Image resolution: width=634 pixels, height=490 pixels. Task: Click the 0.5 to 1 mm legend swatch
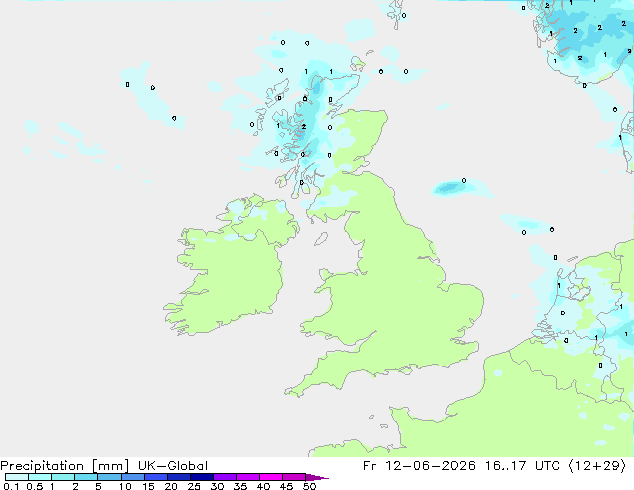coord(40,477)
